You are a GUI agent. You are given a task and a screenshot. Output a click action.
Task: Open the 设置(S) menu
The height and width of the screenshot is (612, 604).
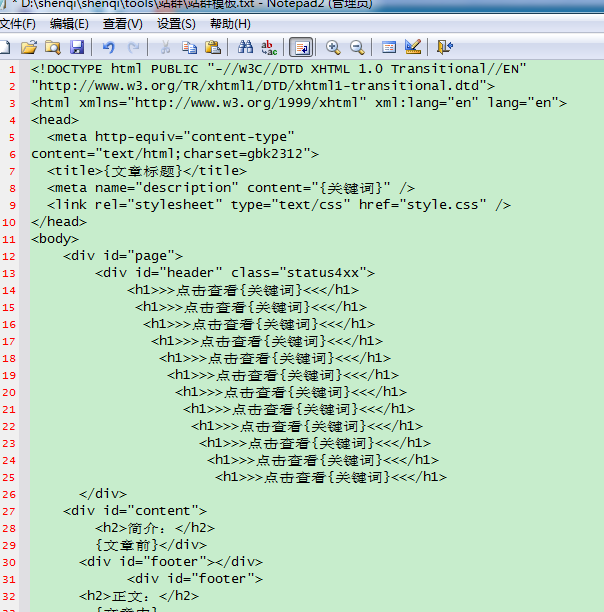[176, 23]
